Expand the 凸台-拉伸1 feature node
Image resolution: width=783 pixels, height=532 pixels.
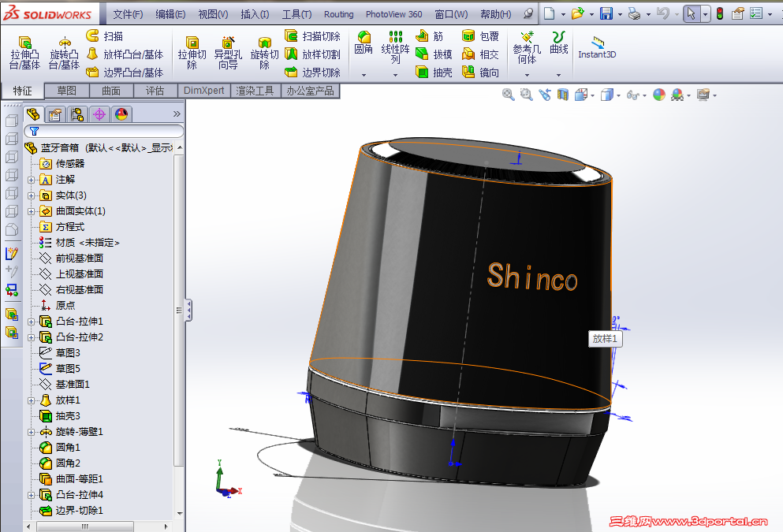pos(31,322)
